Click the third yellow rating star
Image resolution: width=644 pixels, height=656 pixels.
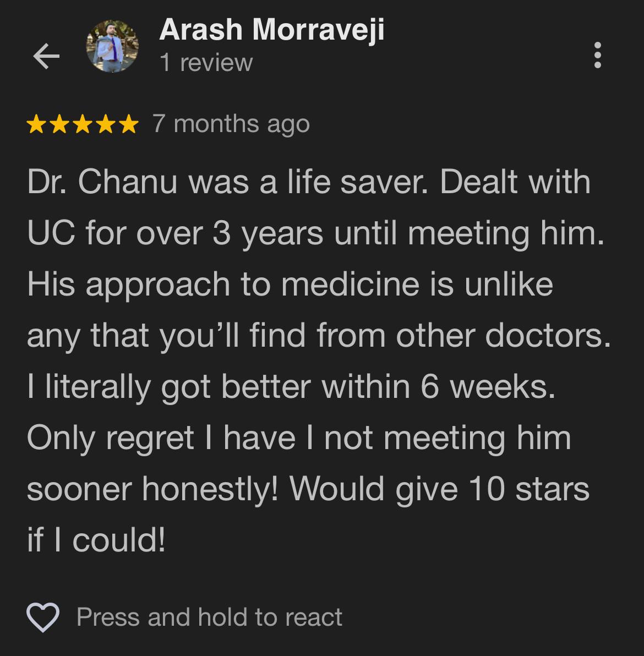point(82,124)
